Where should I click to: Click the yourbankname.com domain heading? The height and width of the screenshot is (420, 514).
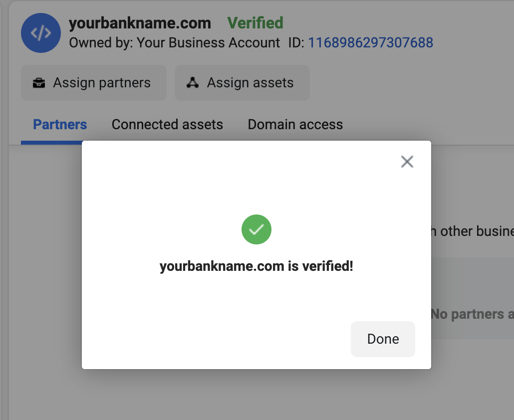click(x=139, y=23)
